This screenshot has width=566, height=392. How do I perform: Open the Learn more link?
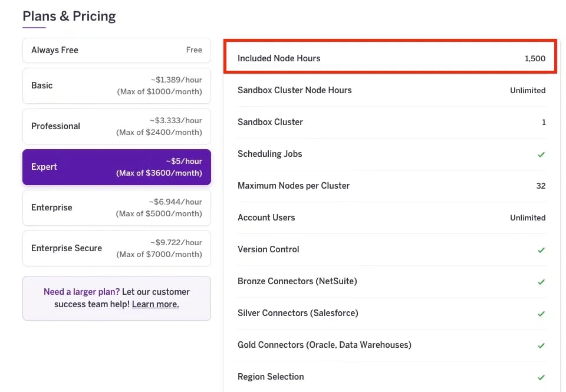[155, 304]
